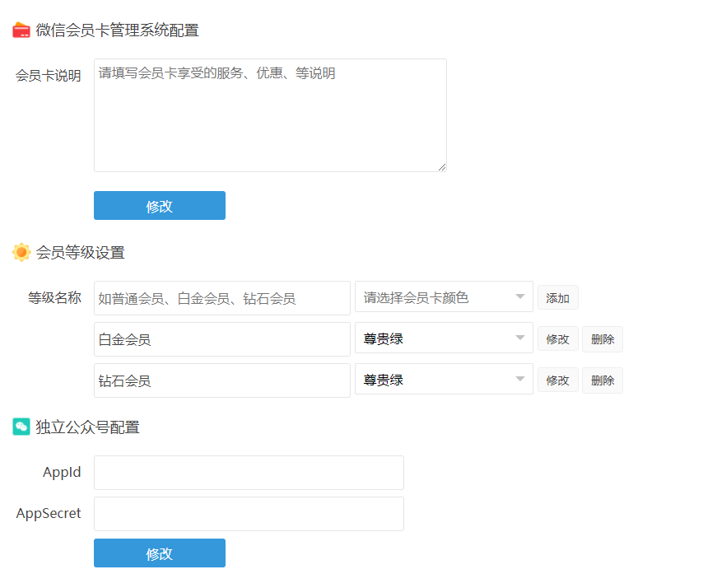Click blue 修改 button under 会员卡说明

pyautogui.click(x=159, y=206)
